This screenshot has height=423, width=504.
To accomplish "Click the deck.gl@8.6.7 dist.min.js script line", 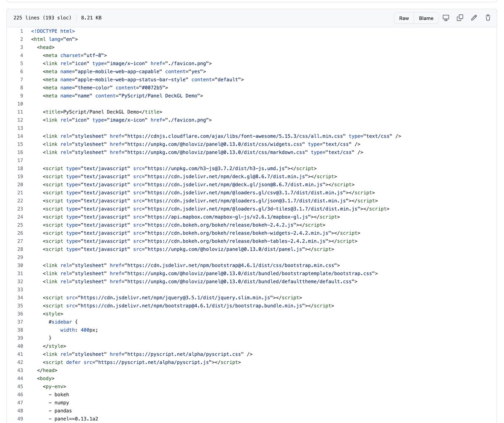I will (190, 177).
